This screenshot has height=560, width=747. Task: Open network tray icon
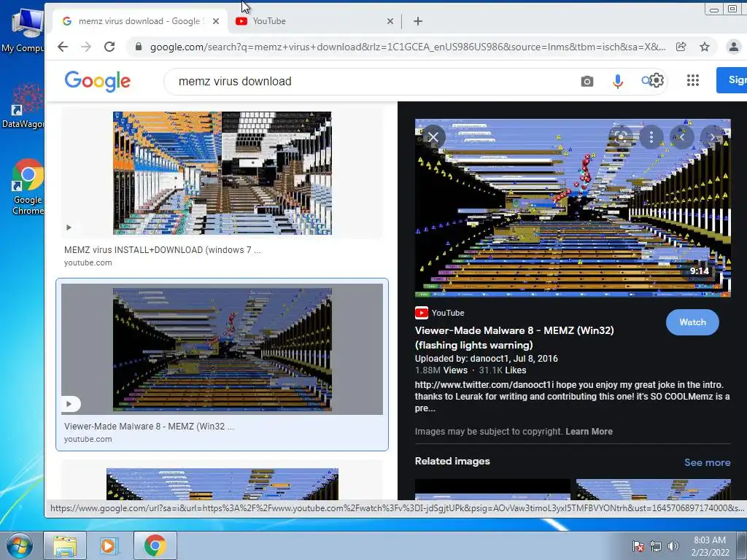pyautogui.click(x=656, y=546)
